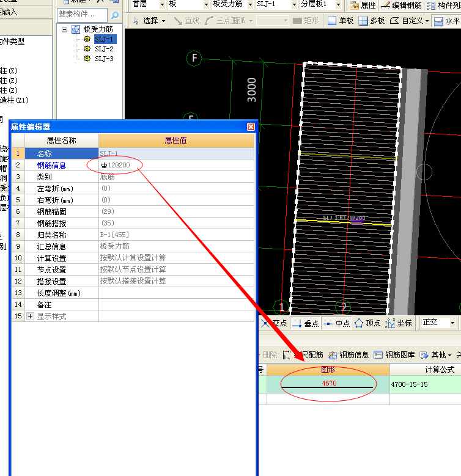
Task: Open the SLJ-1 component dropdown in toolbar
Action: click(294, 4)
